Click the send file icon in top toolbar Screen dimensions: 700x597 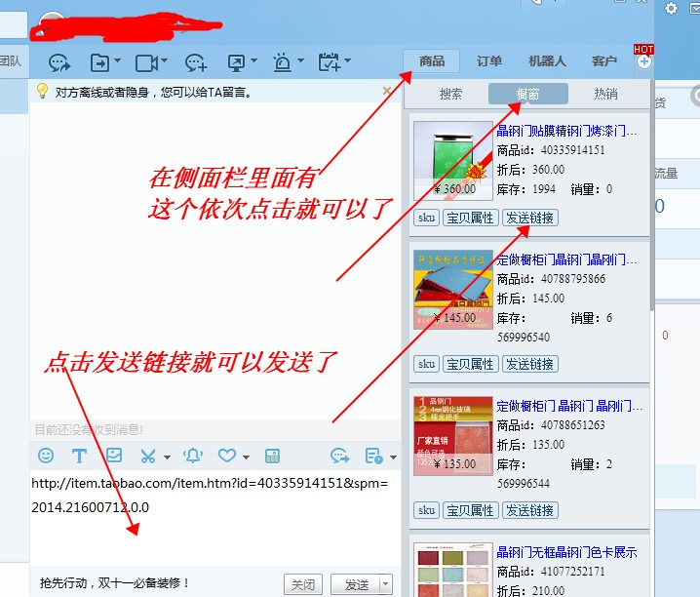(100, 63)
